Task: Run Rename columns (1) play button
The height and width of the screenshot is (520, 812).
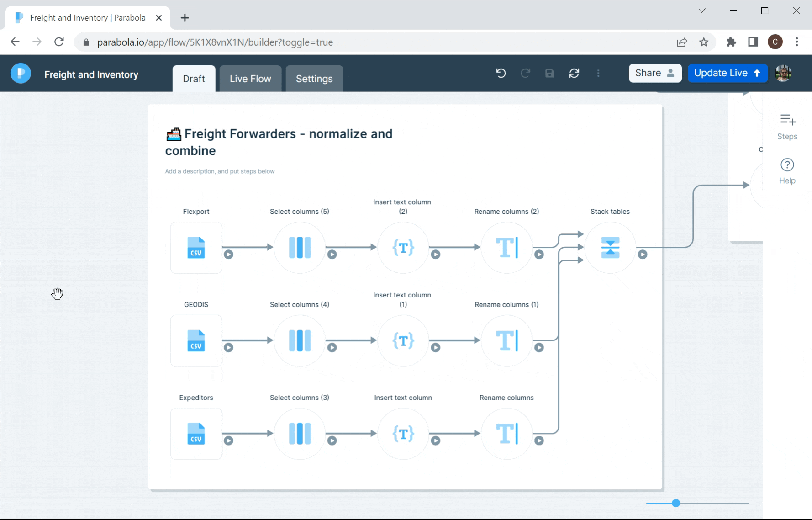Action: [539, 348]
